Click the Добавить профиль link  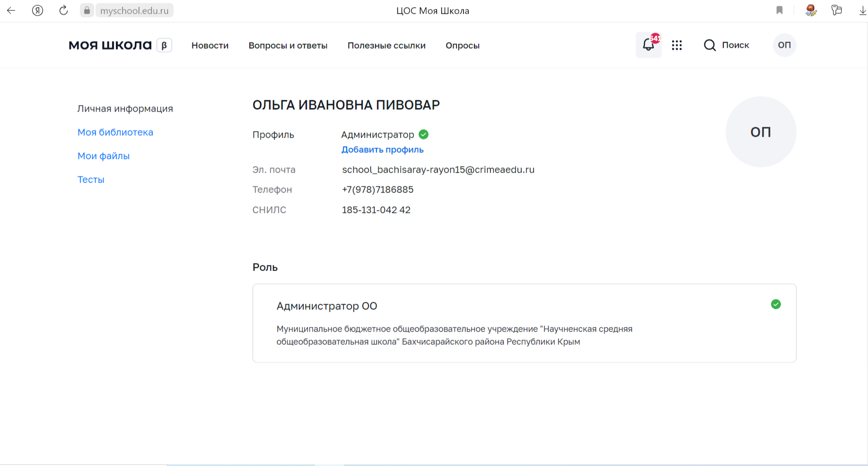tap(382, 149)
